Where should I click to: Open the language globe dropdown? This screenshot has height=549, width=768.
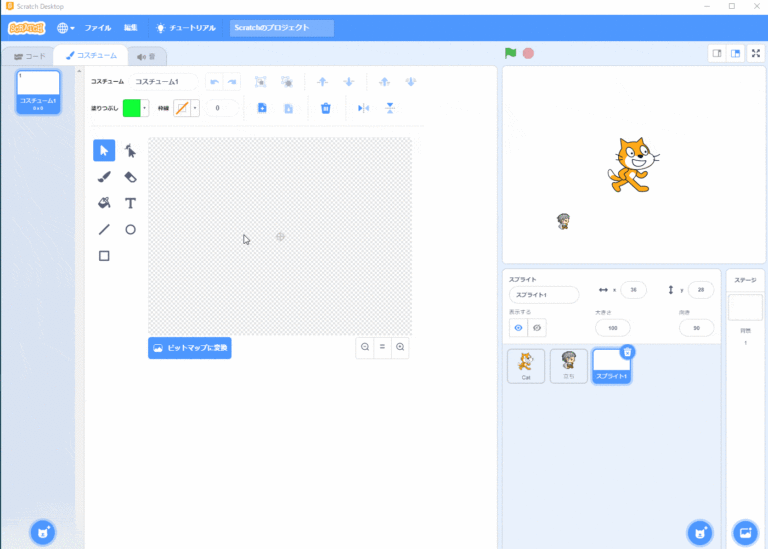point(66,28)
